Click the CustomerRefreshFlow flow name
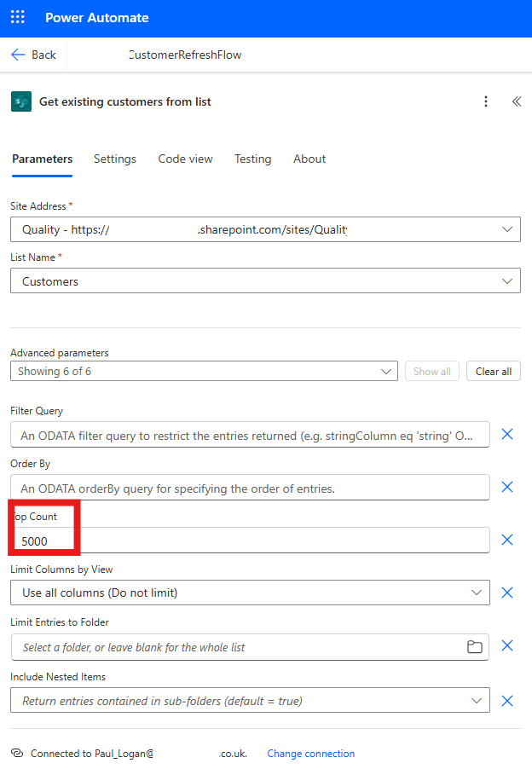Image resolution: width=532 pixels, height=769 pixels. pos(185,55)
